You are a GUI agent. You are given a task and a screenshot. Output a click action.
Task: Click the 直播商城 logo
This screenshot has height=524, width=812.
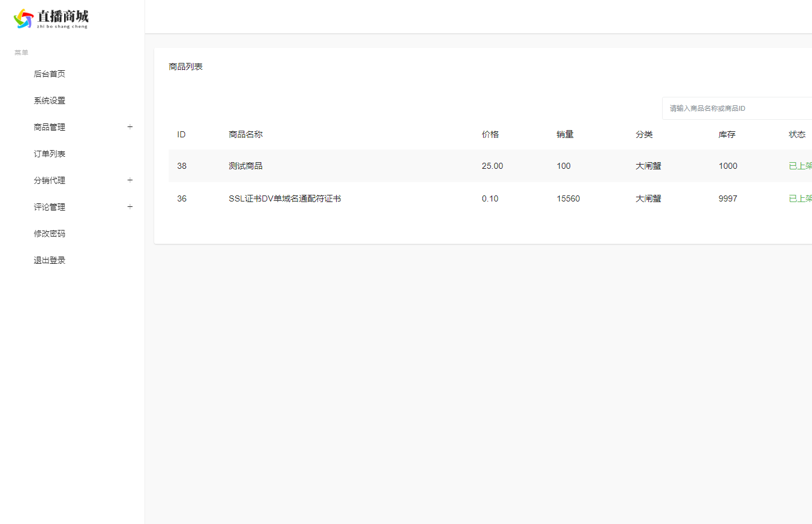(51, 19)
